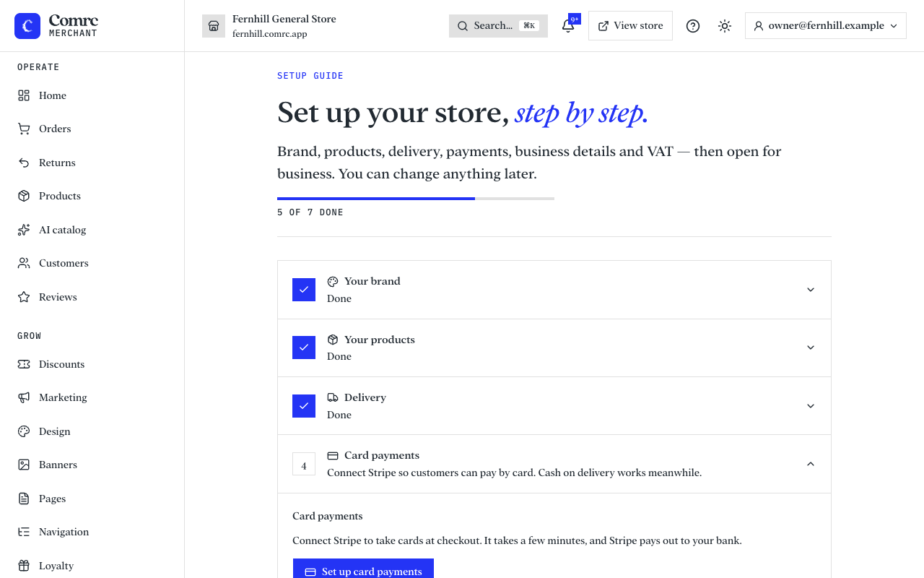Open Reviews in the sidebar
Image resolution: width=924 pixels, height=578 pixels.
click(x=92, y=297)
